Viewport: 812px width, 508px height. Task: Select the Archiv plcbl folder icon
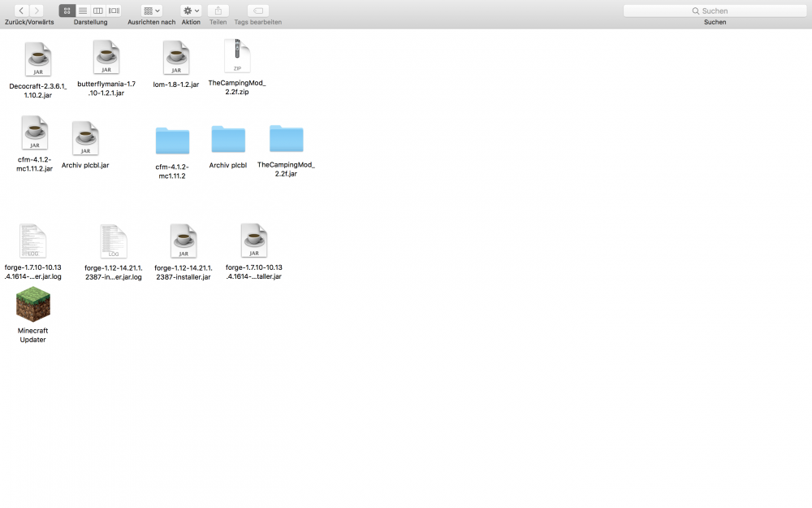click(228, 139)
